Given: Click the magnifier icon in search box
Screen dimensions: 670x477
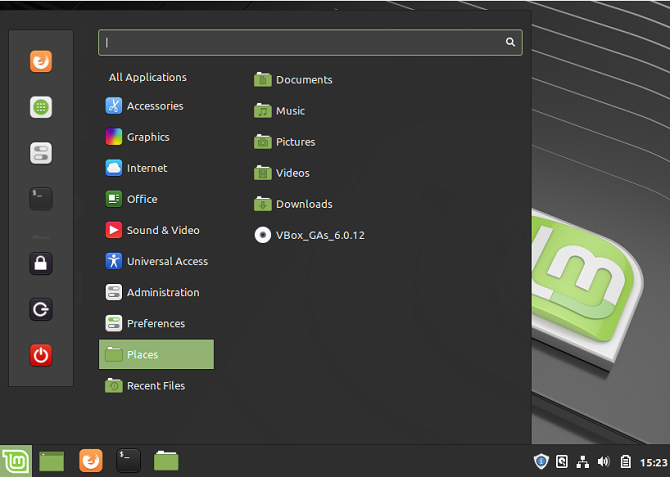Looking at the screenshot, I should coord(510,42).
